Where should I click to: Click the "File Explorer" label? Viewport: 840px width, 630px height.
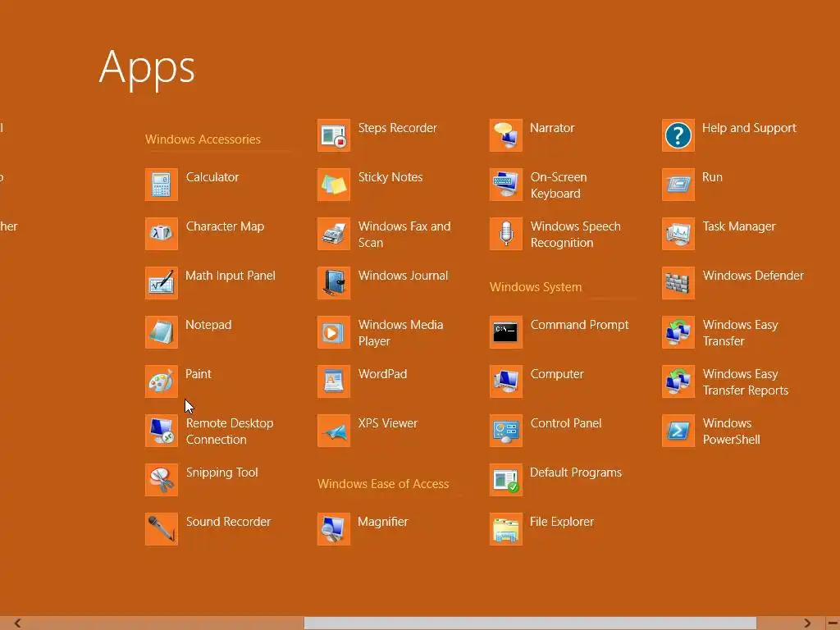(562, 522)
